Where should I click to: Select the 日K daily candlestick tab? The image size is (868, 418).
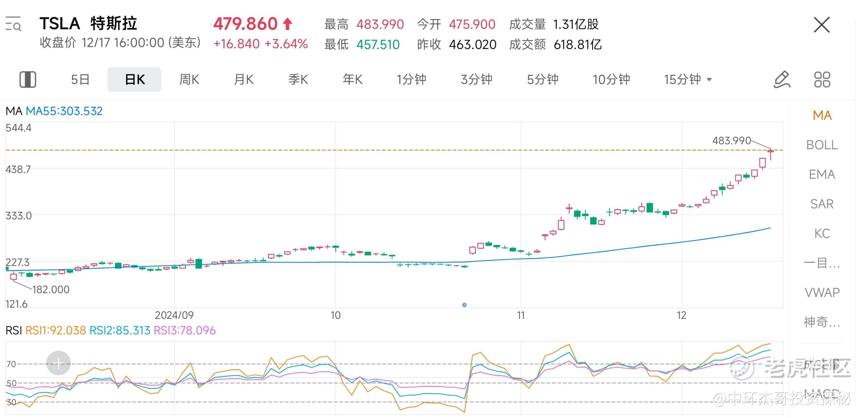click(x=135, y=79)
